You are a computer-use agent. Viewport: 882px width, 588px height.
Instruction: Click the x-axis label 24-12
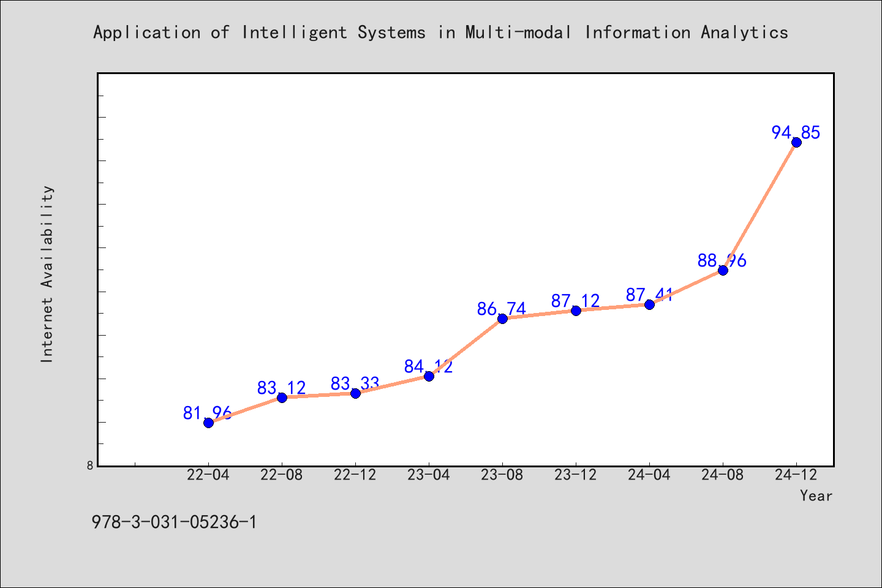point(796,475)
